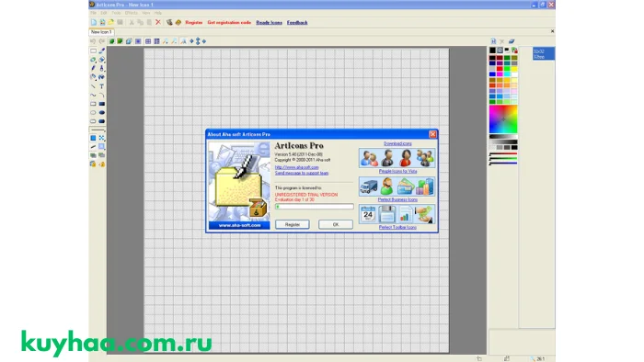Select the curve line drawing tool
Image resolution: width=644 pixels, height=362 pixels.
point(93,96)
